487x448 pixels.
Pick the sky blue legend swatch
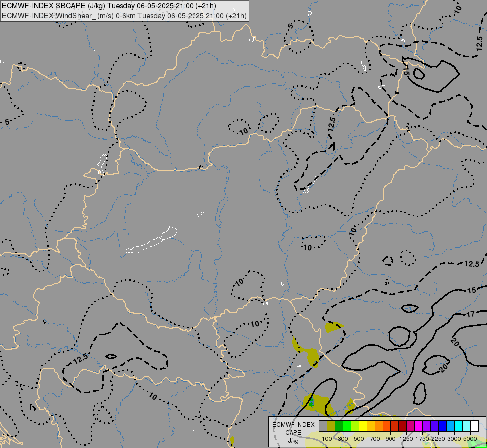click(x=450, y=426)
